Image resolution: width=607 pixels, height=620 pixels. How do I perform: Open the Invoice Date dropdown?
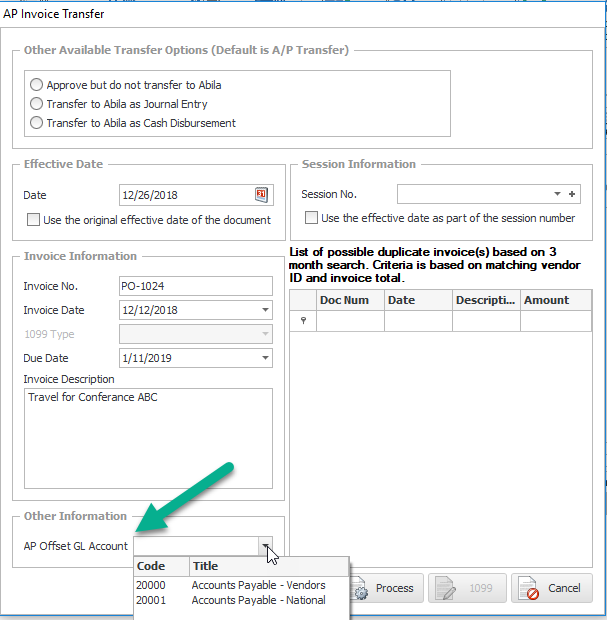265,311
